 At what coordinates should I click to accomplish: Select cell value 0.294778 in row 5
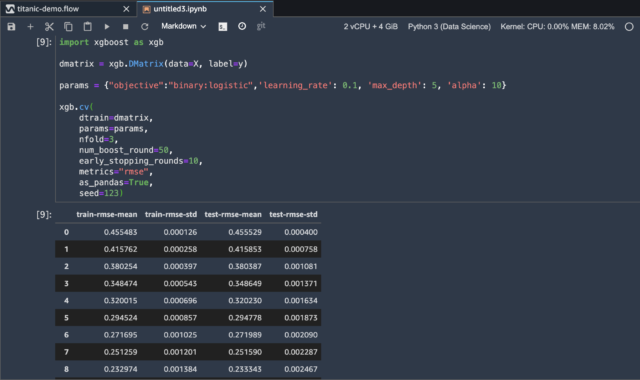pyautogui.click(x=245, y=318)
